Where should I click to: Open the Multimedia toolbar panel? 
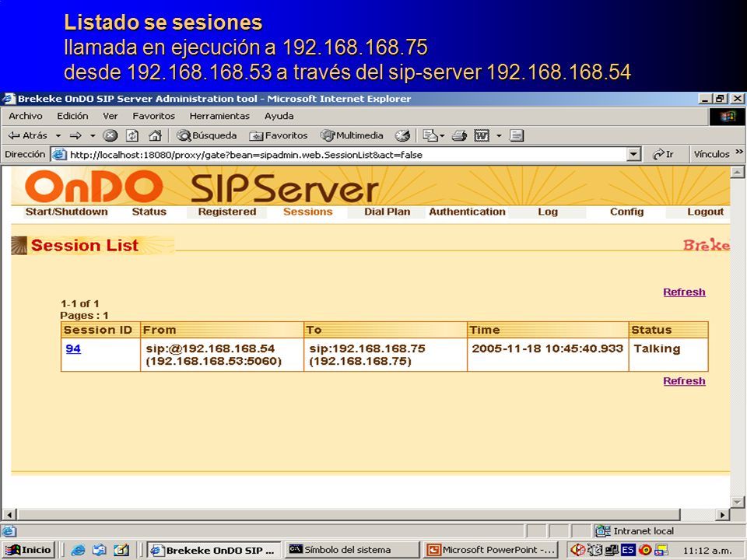click(352, 135)
